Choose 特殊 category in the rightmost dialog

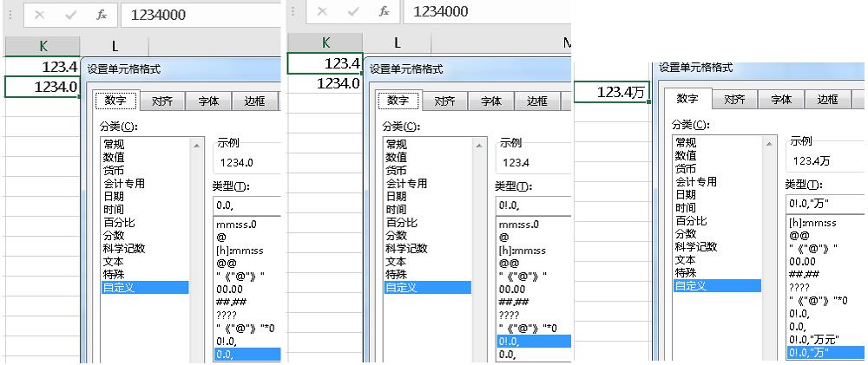[718, 272]
